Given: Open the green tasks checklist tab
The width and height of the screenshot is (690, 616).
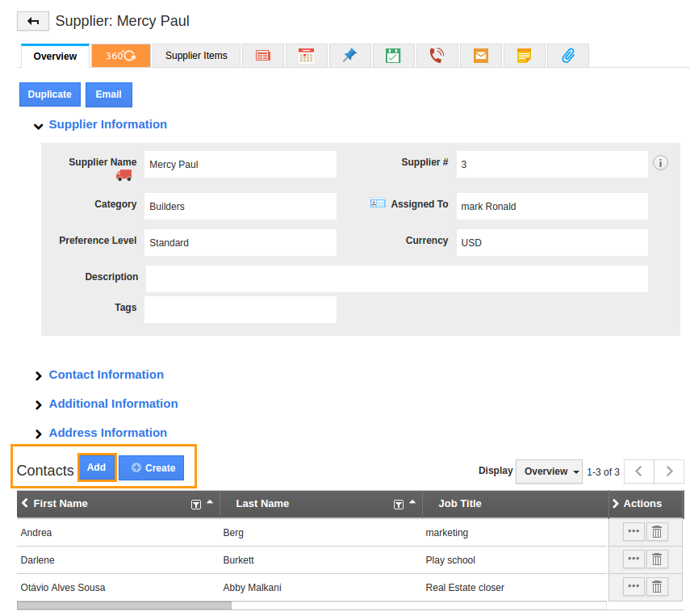Looking at the screenshot, I should point(393,56).
